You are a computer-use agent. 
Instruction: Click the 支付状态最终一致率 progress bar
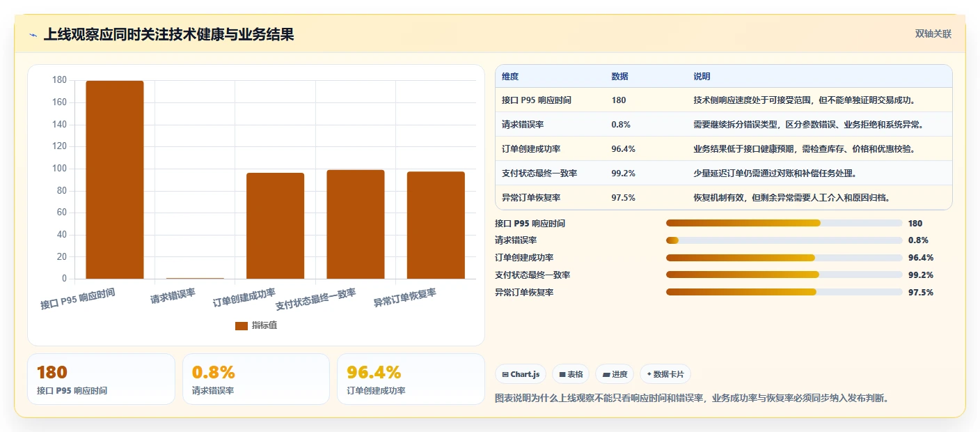click(784, 275)
